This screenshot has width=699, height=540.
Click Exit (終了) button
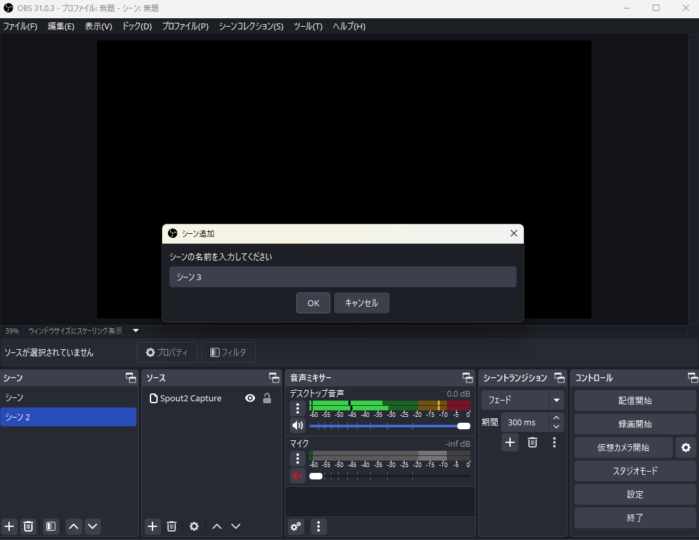coord(635,518)
